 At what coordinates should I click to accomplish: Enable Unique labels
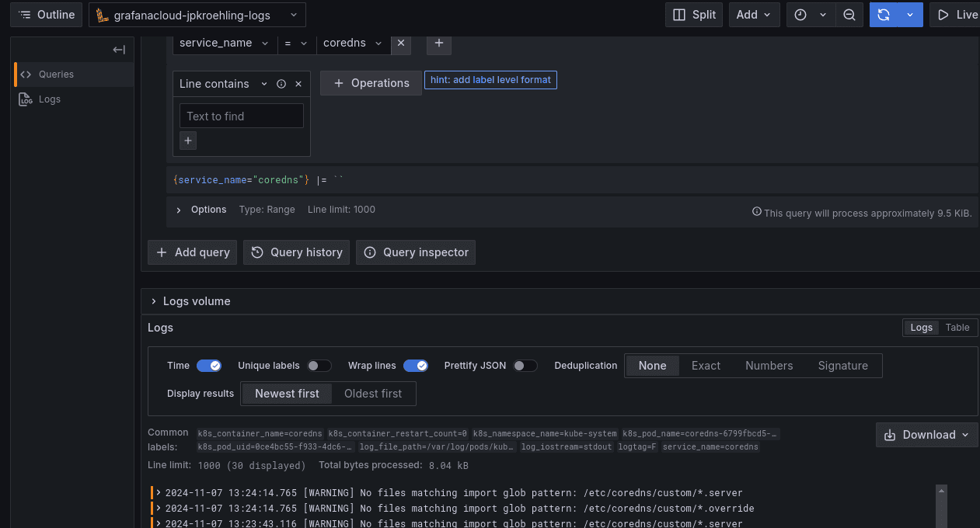[x=319, y=365]
